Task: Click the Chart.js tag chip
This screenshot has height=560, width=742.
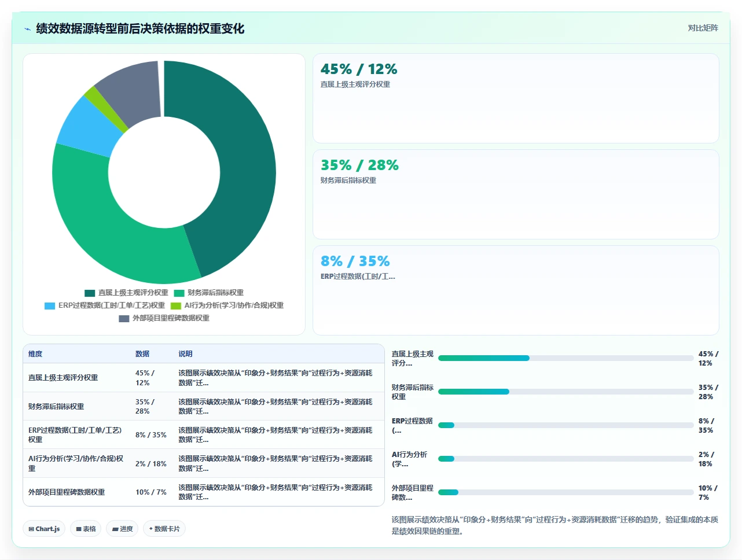Action: tap(44, 529)
